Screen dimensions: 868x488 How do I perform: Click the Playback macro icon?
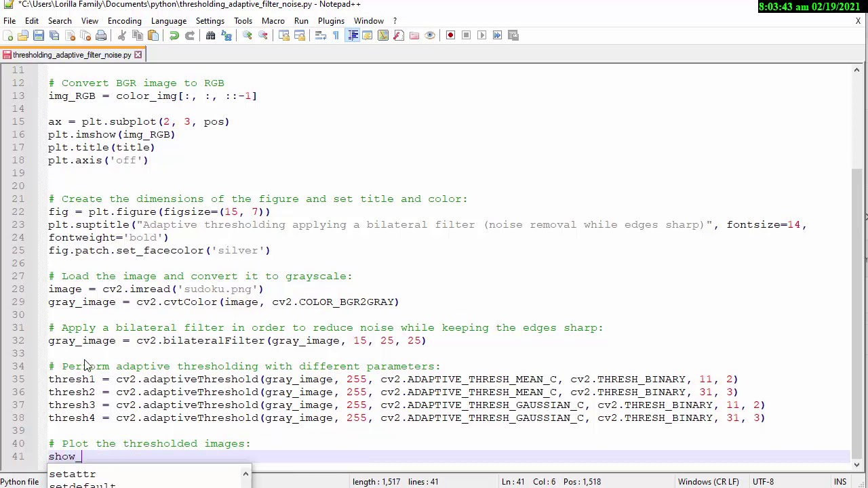tap(481, 35)
